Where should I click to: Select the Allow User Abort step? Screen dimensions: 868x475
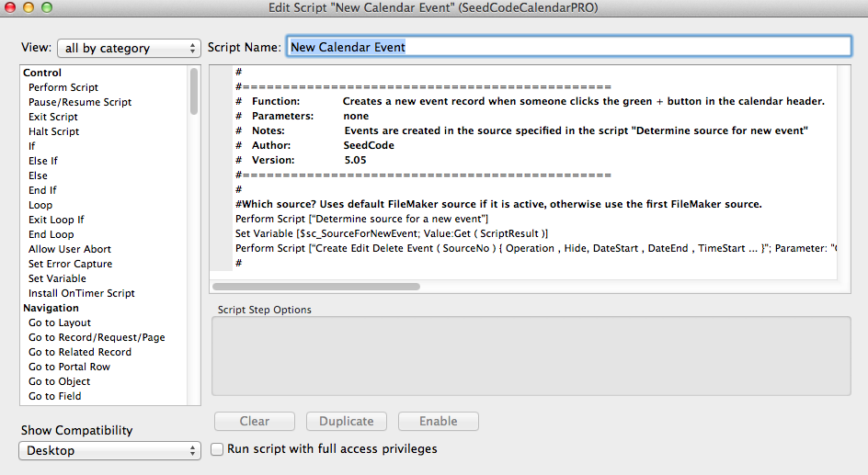[70, 249]
